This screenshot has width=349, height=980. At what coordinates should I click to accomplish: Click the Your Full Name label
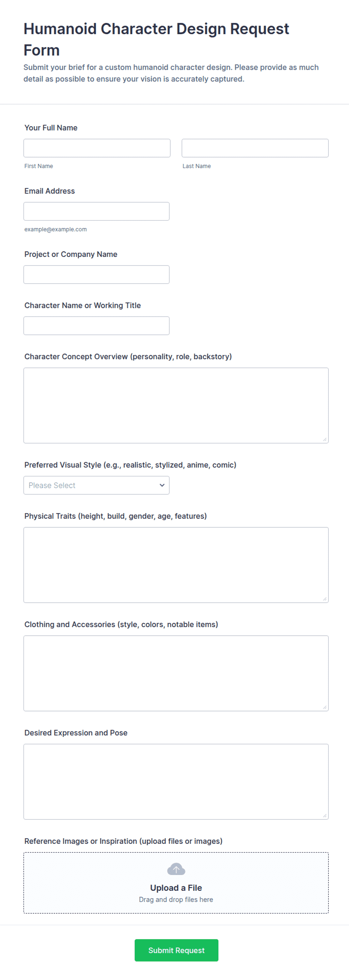coord(51,128)
